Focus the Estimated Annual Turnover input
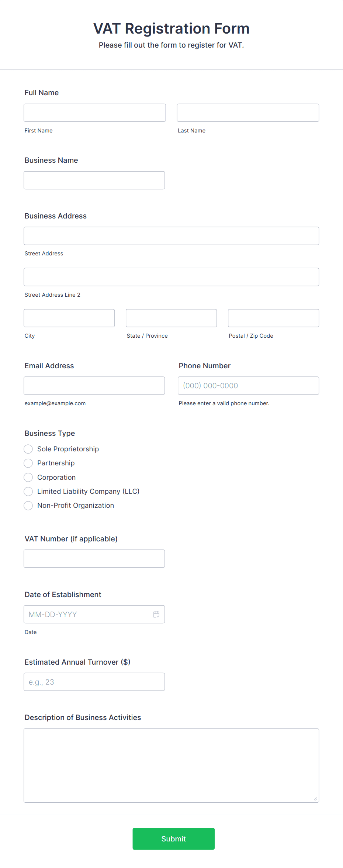The image size is (343, 868). [x=94, y=682]
